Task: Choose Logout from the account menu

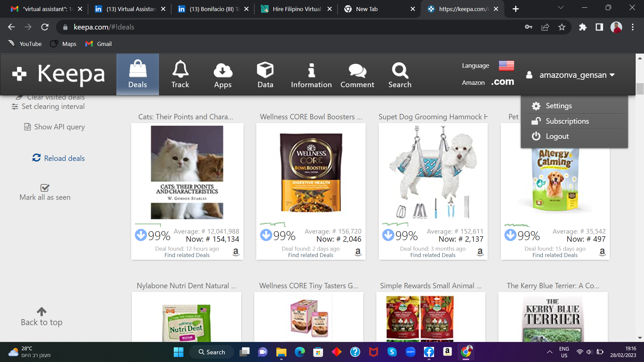Action: pyautogui.click(x=557, y=136)
